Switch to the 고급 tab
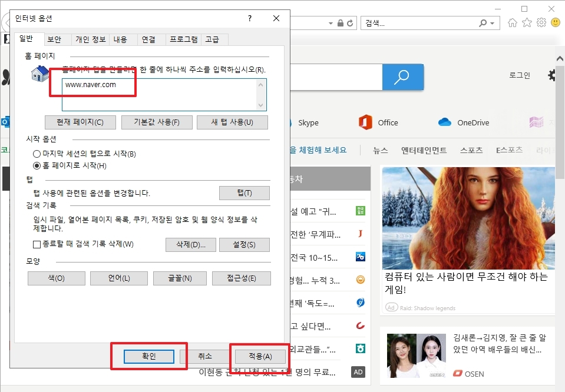The width and height of the screenshot is (565, 392). coord(212,39)
